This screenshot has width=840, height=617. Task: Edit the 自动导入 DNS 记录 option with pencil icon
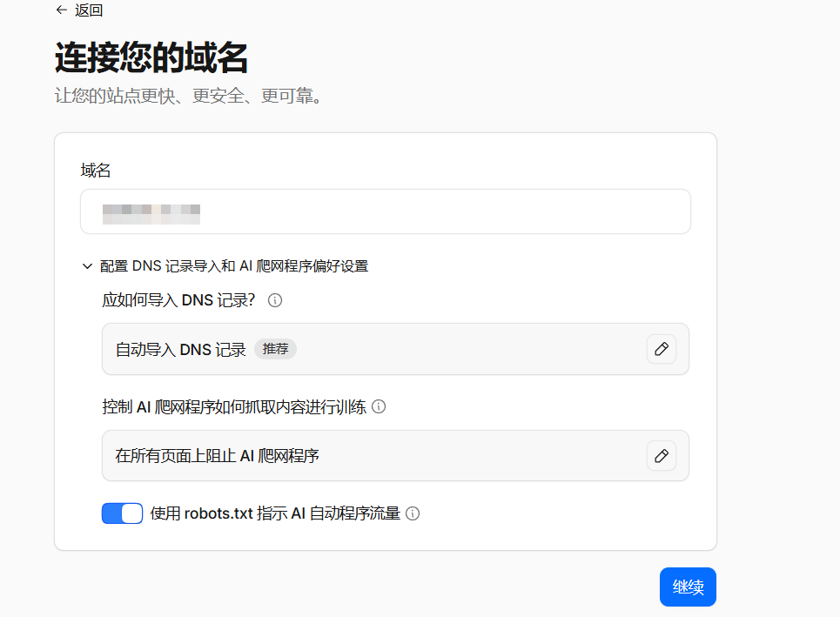(661, 349)
